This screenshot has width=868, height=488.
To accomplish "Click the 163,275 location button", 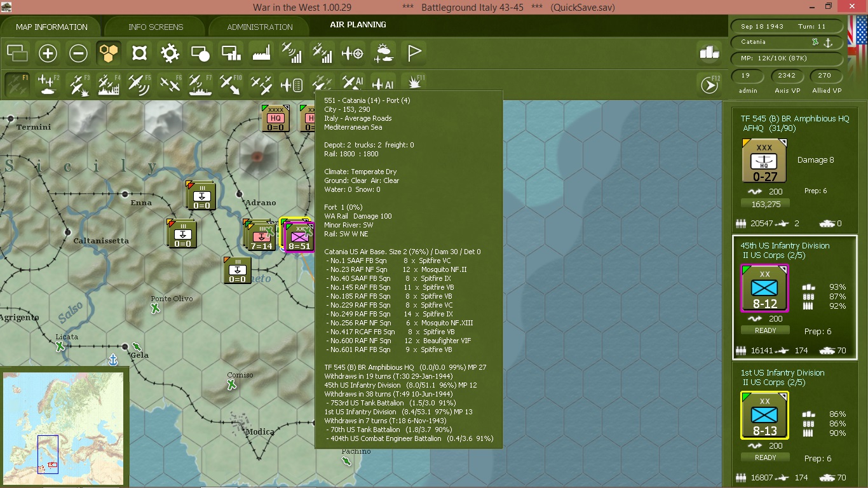I will (x=765, y=204).
